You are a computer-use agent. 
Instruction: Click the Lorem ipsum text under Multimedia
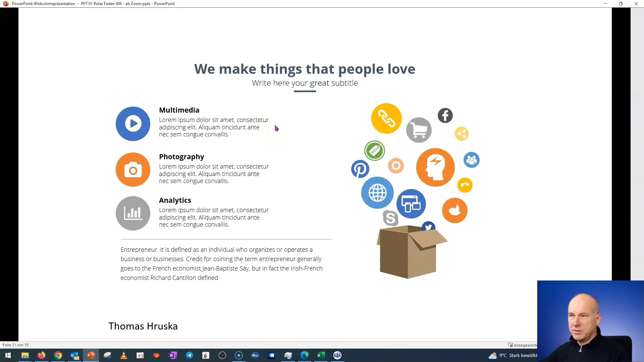tap(214, 127)
